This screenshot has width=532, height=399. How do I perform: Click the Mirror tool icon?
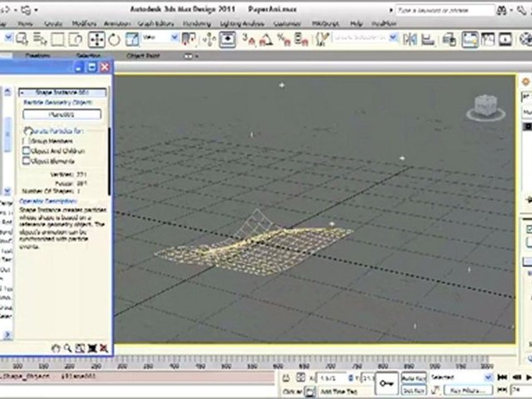[x=410, y=40]
